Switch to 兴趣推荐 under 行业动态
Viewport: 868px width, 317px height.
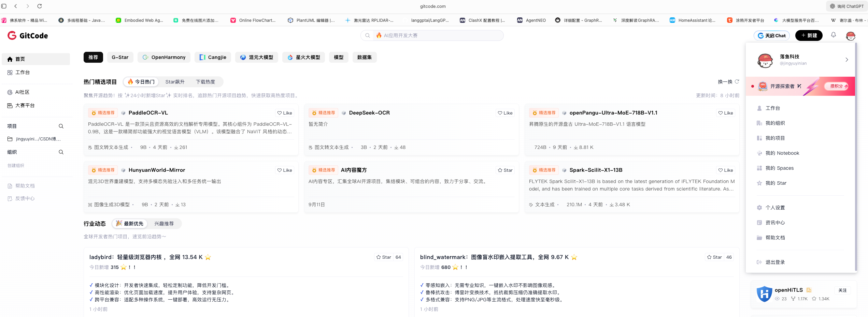pos(164,223)
